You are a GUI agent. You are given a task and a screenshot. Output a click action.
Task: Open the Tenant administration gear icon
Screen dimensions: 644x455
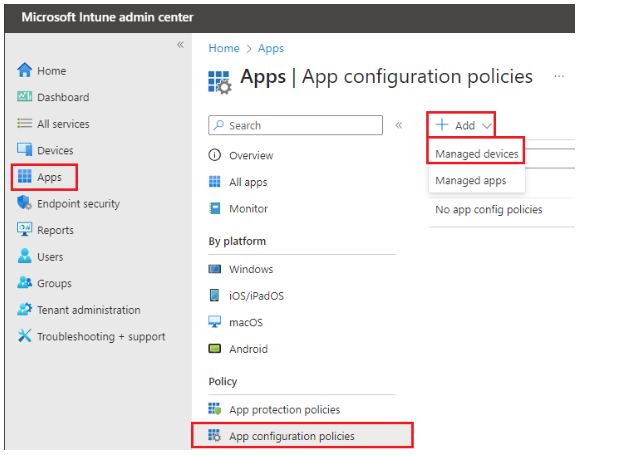click(25, 309)
